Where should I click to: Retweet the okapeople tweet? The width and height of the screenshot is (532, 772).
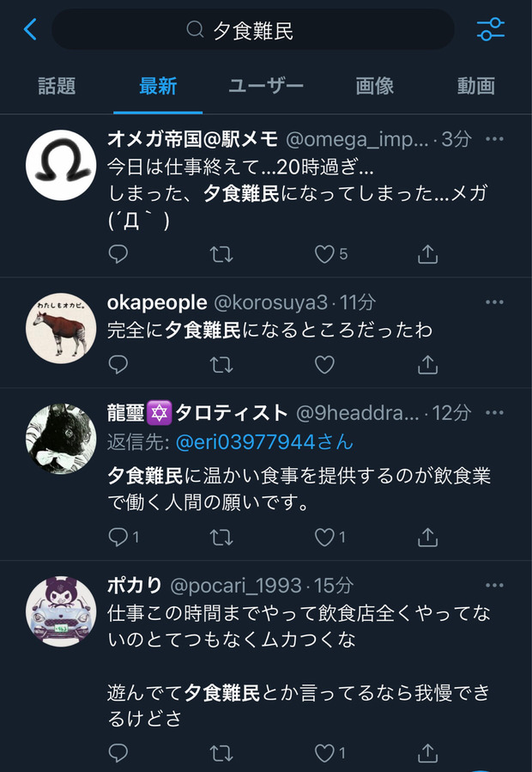tap(221, 365)
